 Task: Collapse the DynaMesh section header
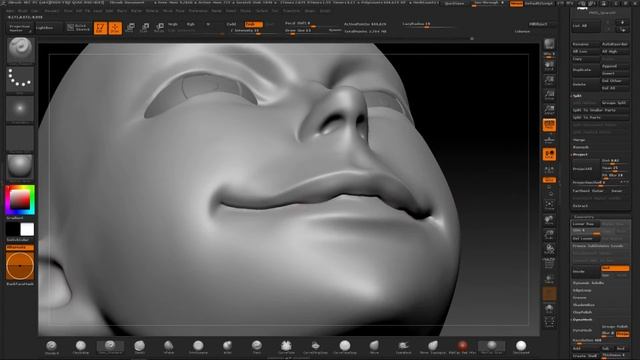click(582, 320)
